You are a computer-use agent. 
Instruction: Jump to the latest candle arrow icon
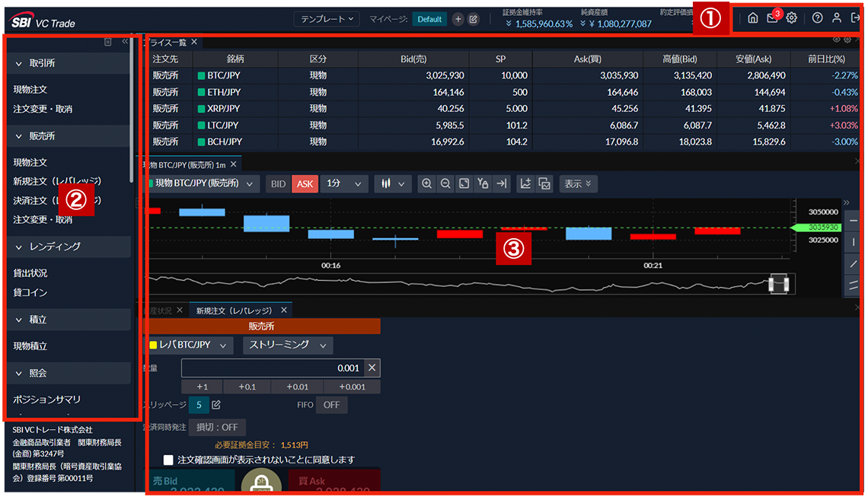coord(502,183)
